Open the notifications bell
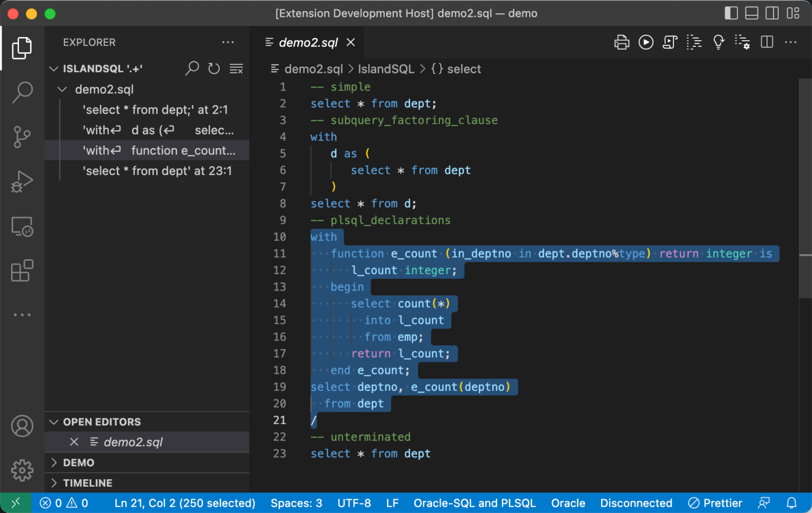 pyautogui.click(x=791, y=503)
